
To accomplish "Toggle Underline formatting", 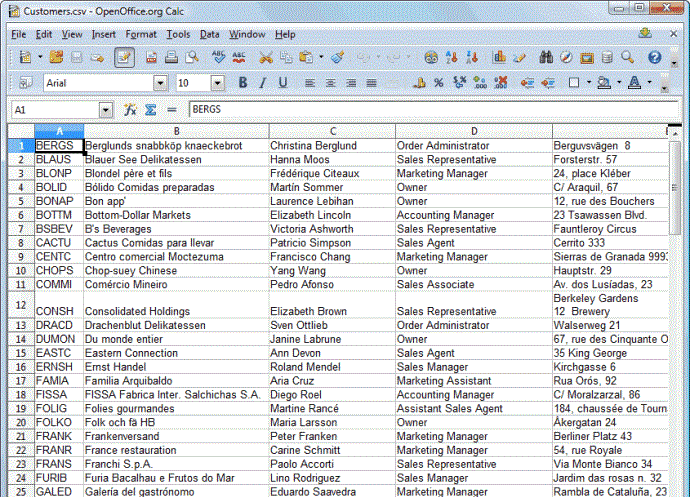I will point(283,83).
